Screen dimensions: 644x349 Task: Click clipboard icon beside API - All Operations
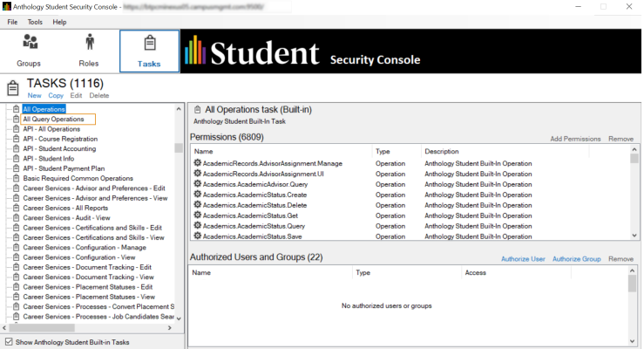point(16,128)
